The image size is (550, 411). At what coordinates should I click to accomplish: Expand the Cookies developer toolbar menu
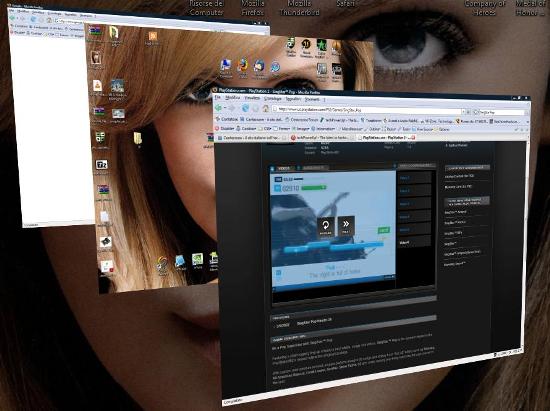(246, 129)
